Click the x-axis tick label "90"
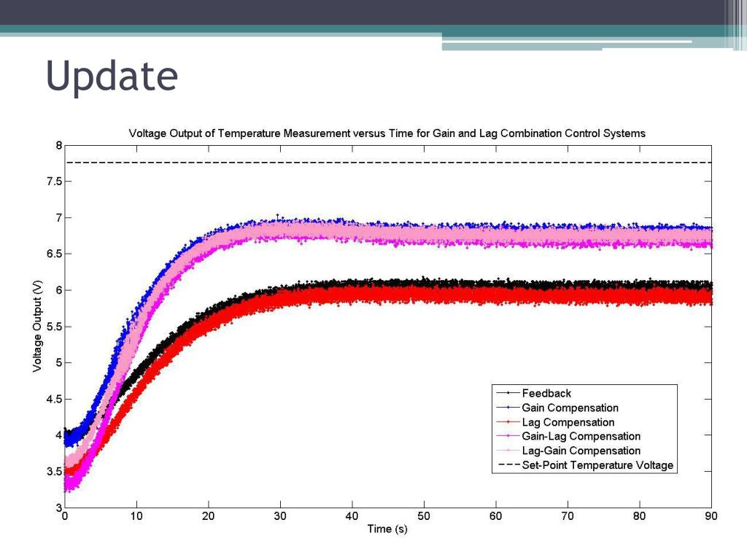Image resolution: width=747 pixels, height=560 pixels. [711, 516]
